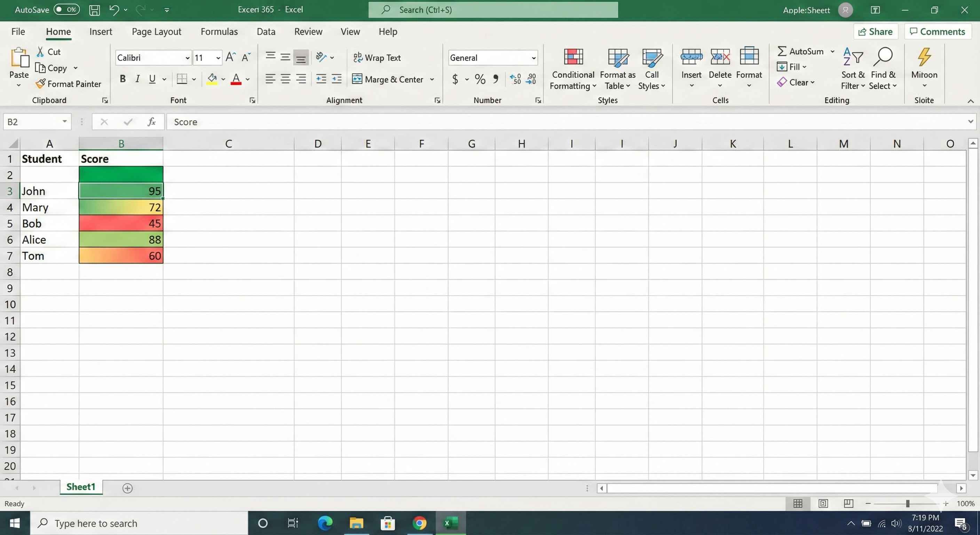This screenshot has width=980, height=535.
Task: Toggle Italic formatting
Action: pos(137,79)
